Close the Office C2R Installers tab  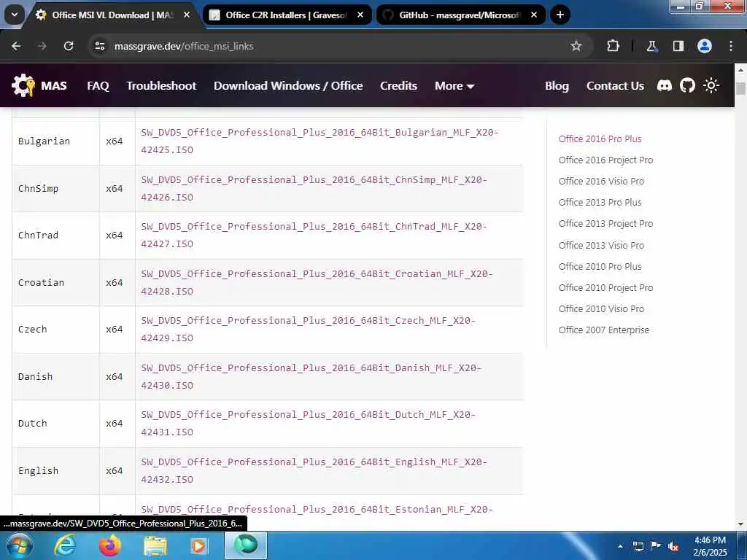(x=360, y=15)
